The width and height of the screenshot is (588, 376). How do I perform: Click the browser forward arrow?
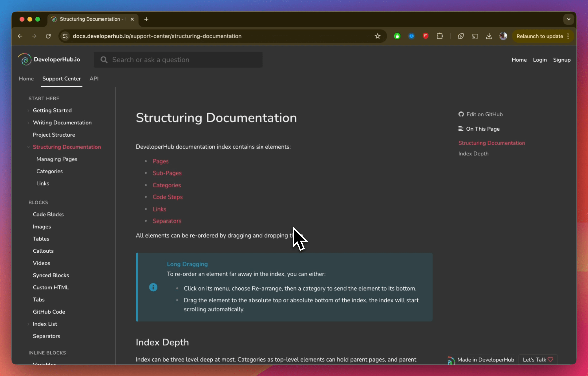coord(34,36)
